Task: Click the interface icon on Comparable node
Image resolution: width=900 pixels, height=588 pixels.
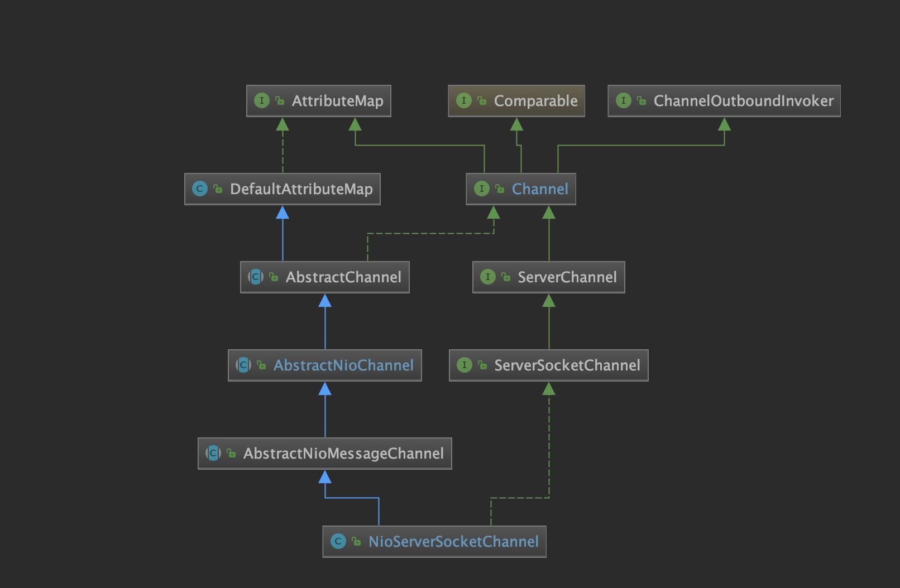Action: 464,100
